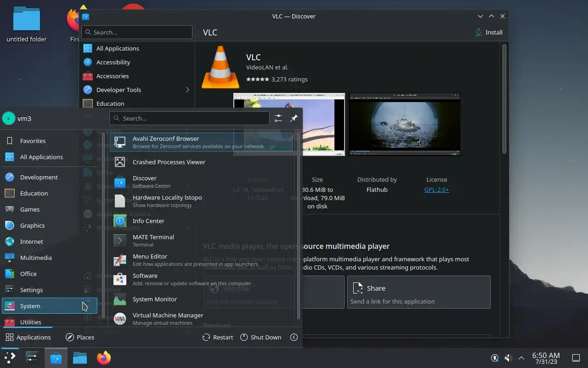The height and width of the screenshot is (368, 588).
Task: Open Graphics category in launcher
Action: 50,225
